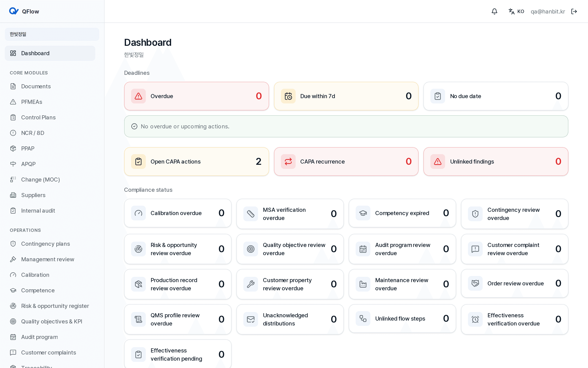588x368 pixels.
Task: Open the Management review page
Action: coord(50,259)
